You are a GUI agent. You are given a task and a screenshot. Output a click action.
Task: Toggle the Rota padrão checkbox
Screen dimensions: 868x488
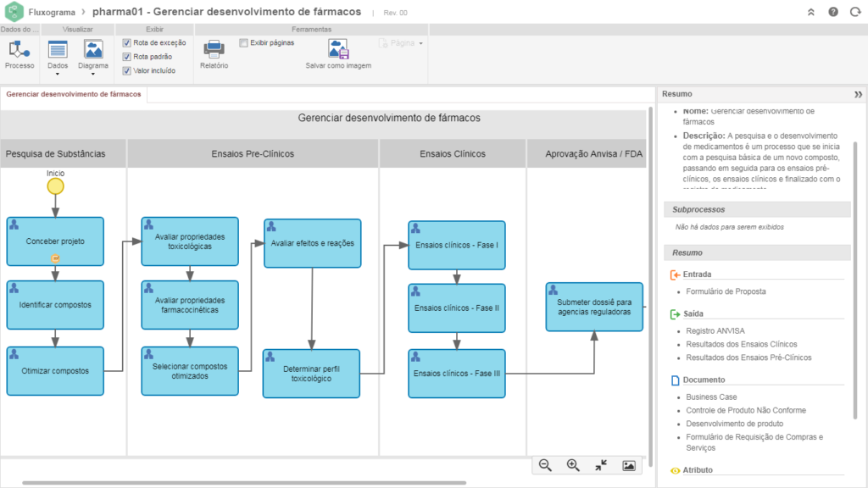click(127, 57)
